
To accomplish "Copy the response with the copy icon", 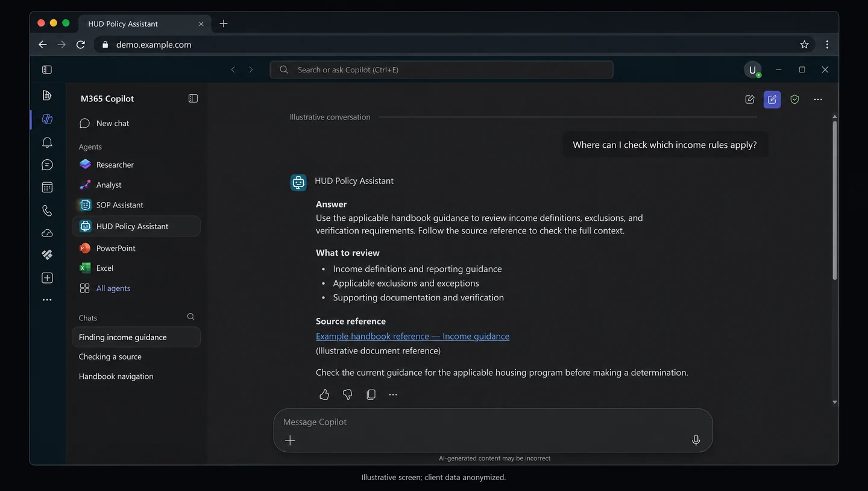I will pyautogui.click(x=371, y=394).
